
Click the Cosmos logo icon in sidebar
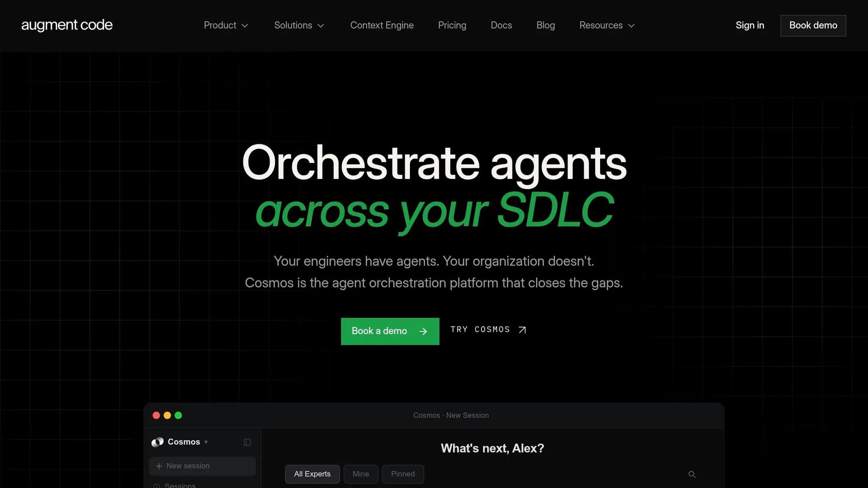coord(157,442)
